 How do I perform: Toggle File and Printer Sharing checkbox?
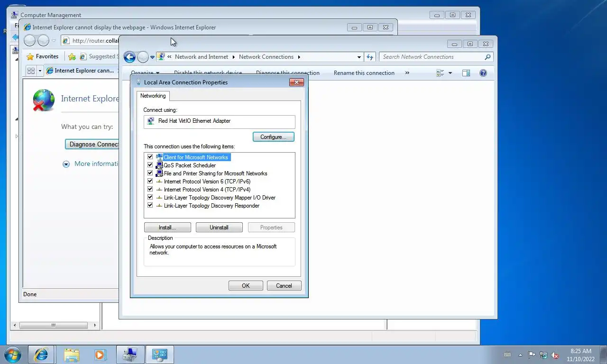pos(150,173)
